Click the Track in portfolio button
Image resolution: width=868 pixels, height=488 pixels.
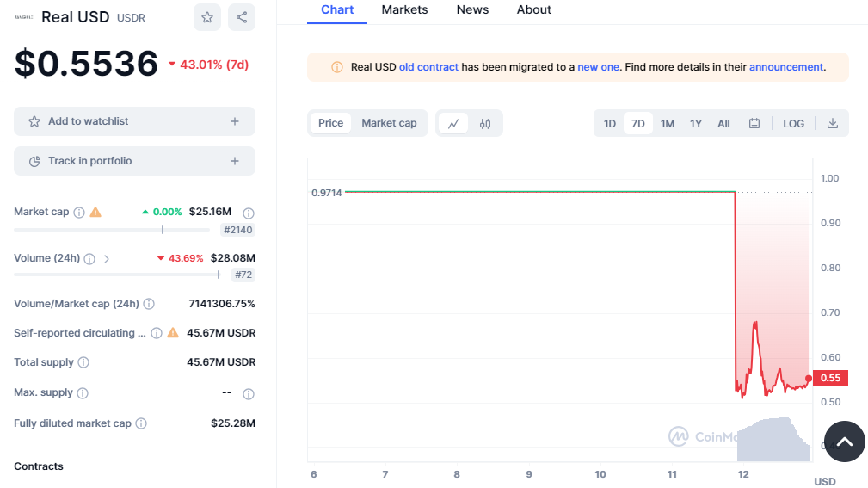134,161
